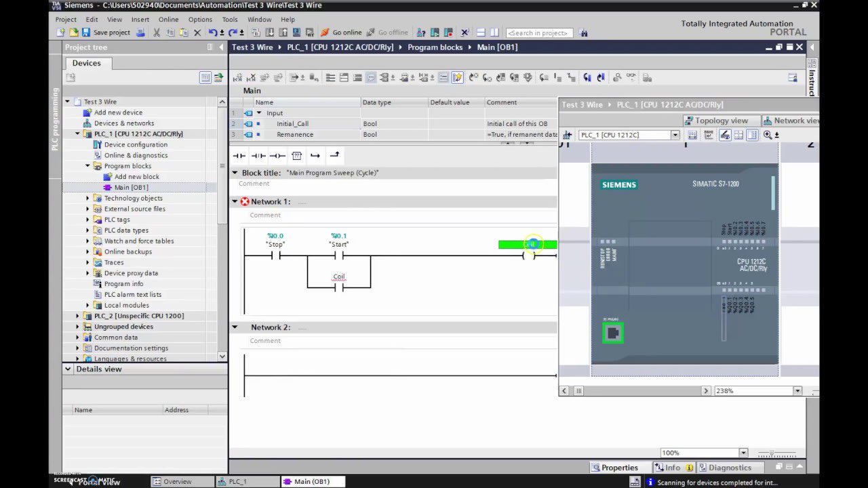Toggle favorites display in the editor toolbar
Viewport: 868px width, 488px height.
pos(457,78)
